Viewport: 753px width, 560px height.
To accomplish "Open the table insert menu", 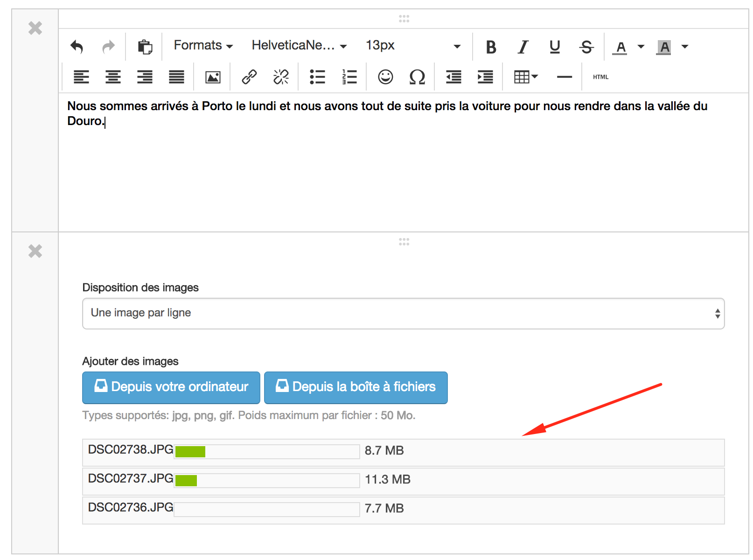I will (x=525, y=77).
